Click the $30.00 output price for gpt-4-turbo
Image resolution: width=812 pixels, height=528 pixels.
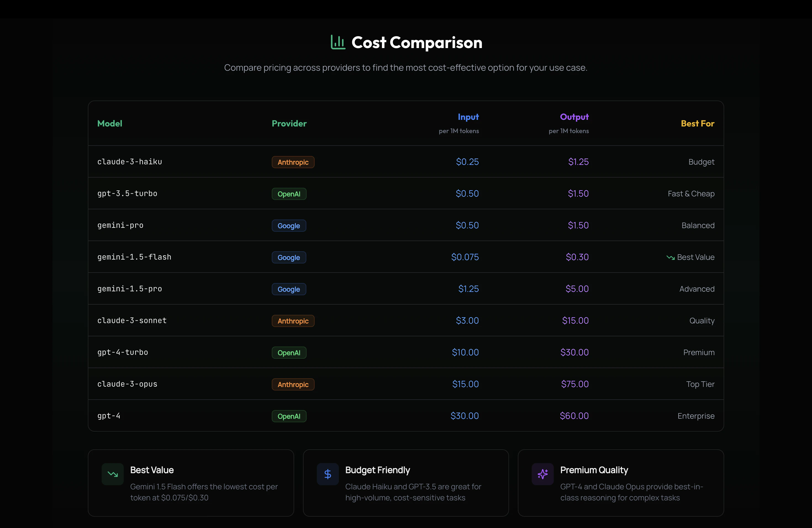574,352
